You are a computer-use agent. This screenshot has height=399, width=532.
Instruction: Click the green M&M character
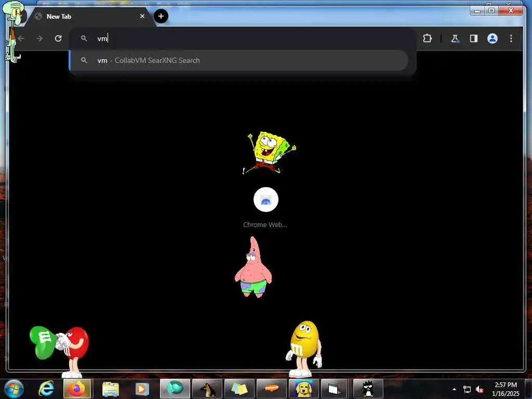coord(43,343)
